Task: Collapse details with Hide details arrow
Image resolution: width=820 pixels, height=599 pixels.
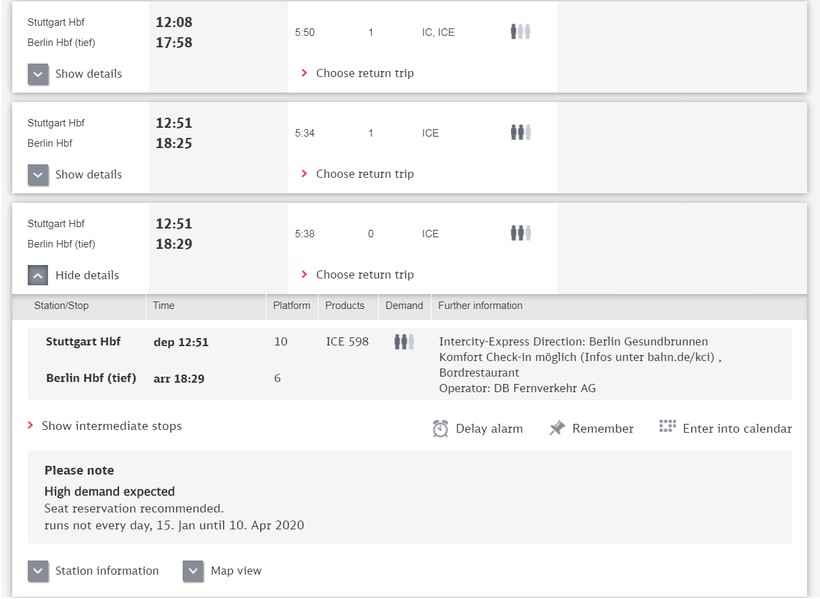Action: (38, 275)
